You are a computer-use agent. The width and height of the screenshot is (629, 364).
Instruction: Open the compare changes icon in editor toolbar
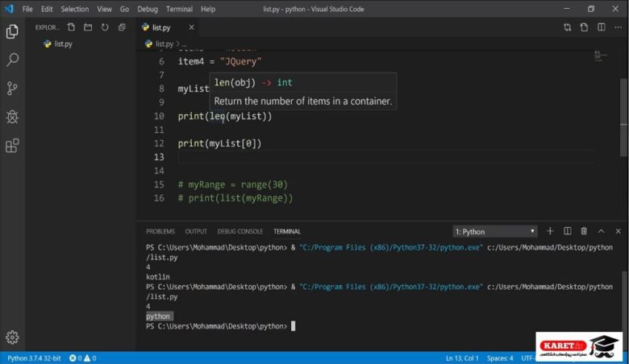(567, 27)
